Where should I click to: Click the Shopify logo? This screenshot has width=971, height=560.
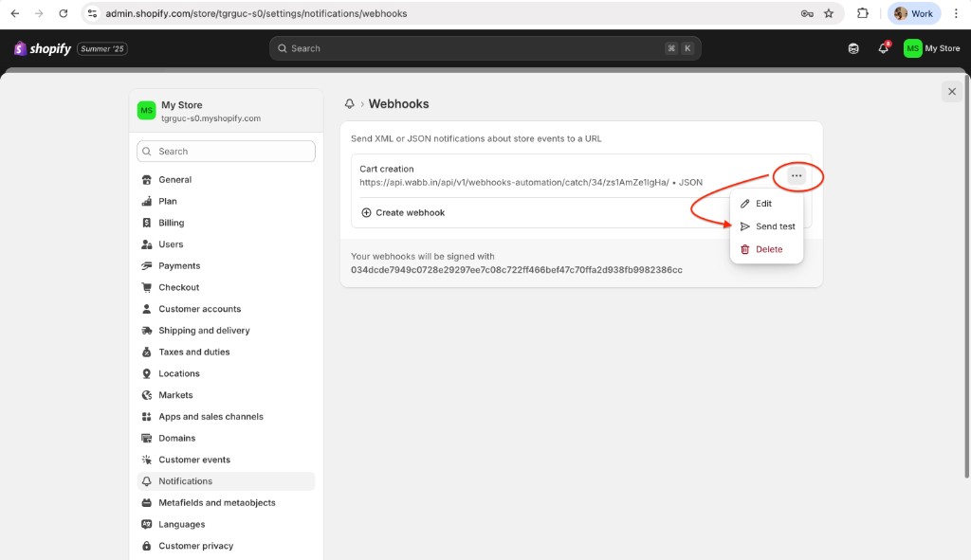pos(42,48)
